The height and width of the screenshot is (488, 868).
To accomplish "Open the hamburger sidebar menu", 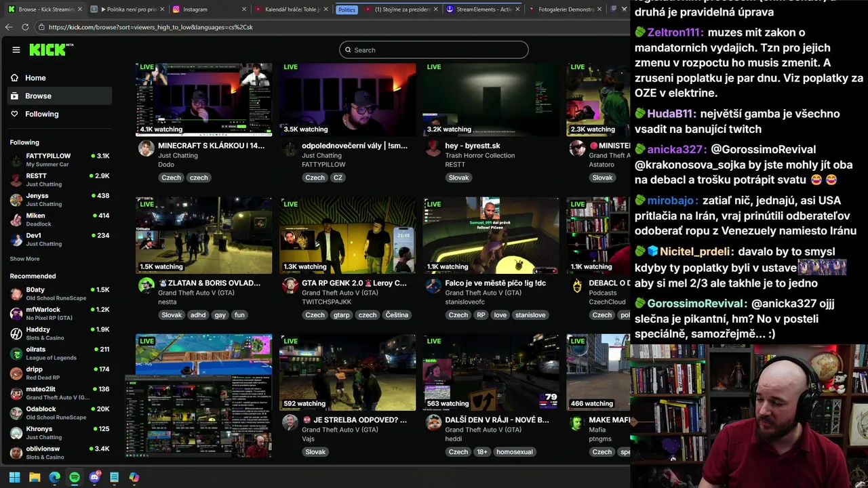I will tap(16, 49).
